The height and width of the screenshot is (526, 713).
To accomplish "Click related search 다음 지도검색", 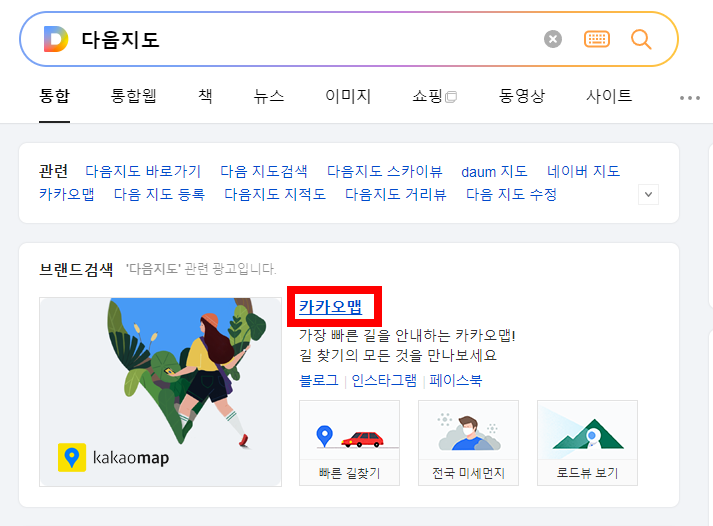I will click(x=264, y=171).
